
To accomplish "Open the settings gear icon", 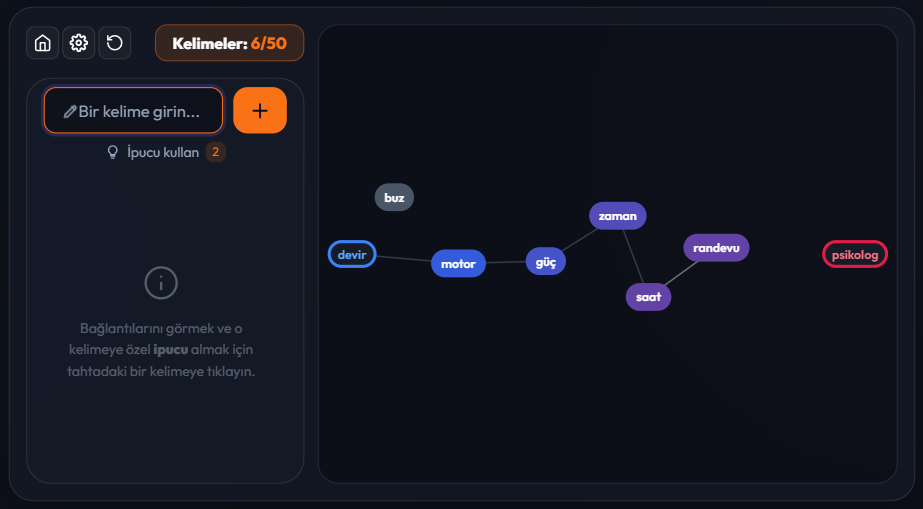I will (x=79, y=43).
